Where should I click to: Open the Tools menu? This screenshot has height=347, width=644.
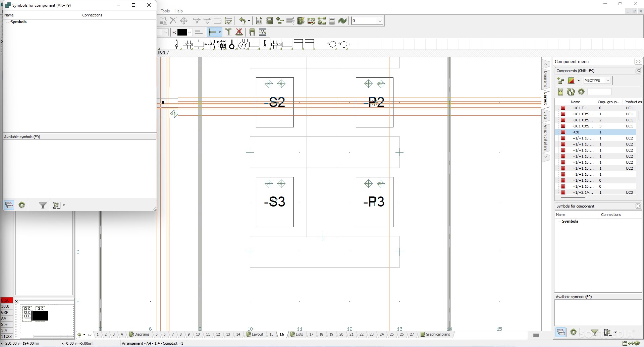(165, 11)
